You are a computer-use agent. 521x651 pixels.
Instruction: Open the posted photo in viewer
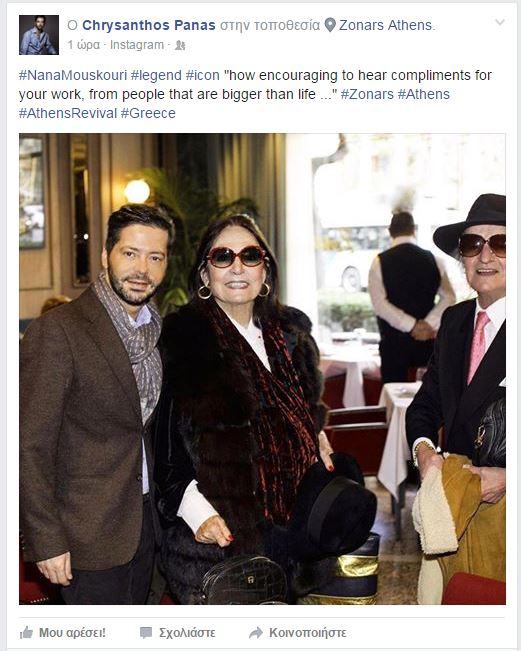click(262, 369)
